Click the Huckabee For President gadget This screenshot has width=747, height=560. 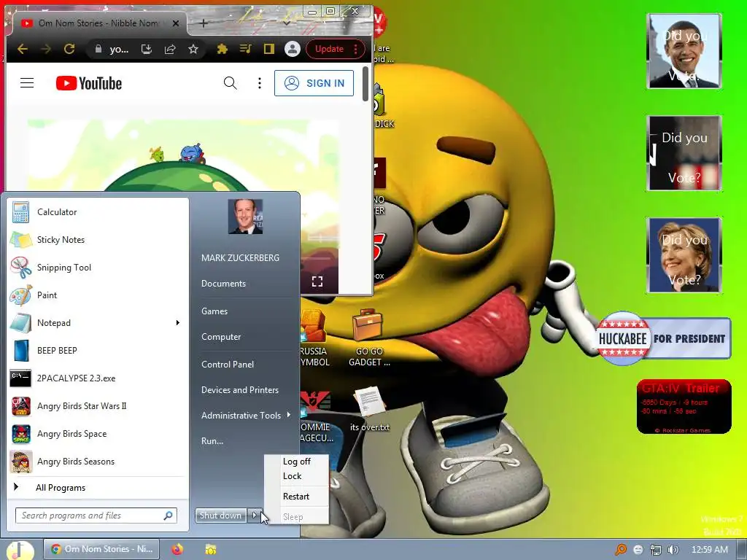[x=664, y=338]
